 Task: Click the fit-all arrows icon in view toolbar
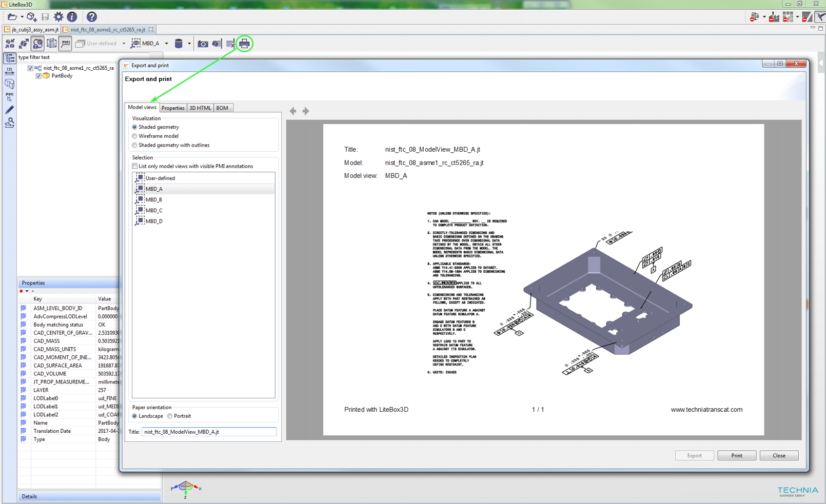pyautogui.click(x=10, y=44)
